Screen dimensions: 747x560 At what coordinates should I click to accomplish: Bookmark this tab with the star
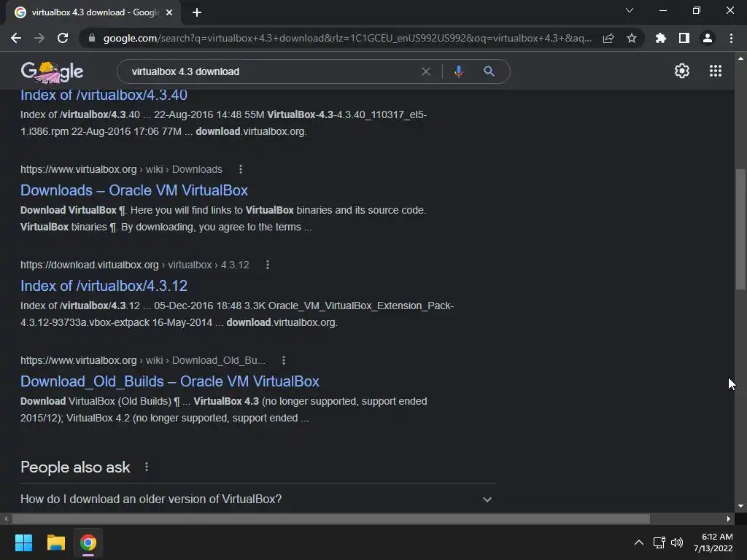[x=632, y=38]
